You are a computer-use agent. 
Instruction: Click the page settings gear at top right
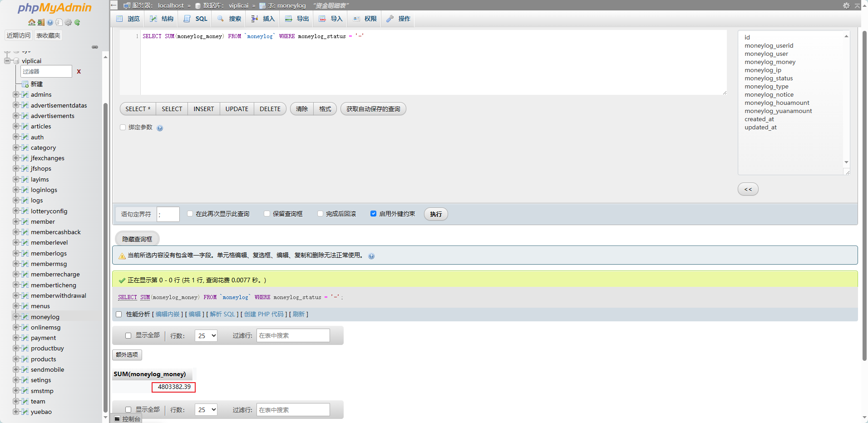pos(846,5)
